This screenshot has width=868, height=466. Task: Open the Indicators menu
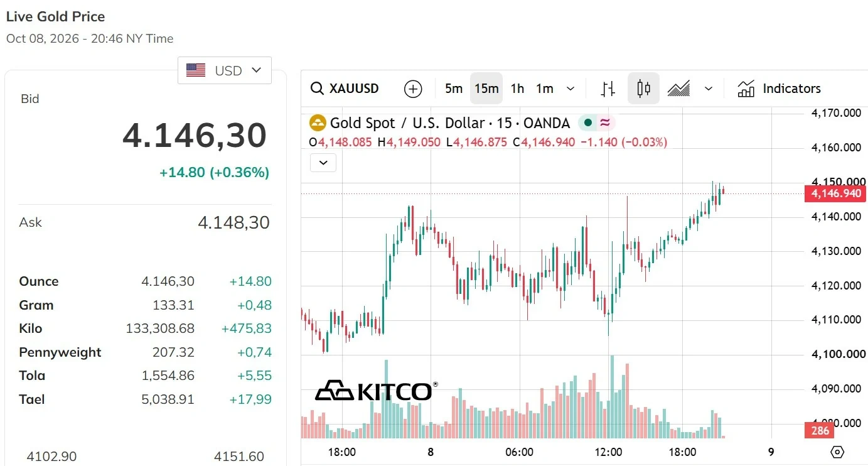click(x=779, y=89)
